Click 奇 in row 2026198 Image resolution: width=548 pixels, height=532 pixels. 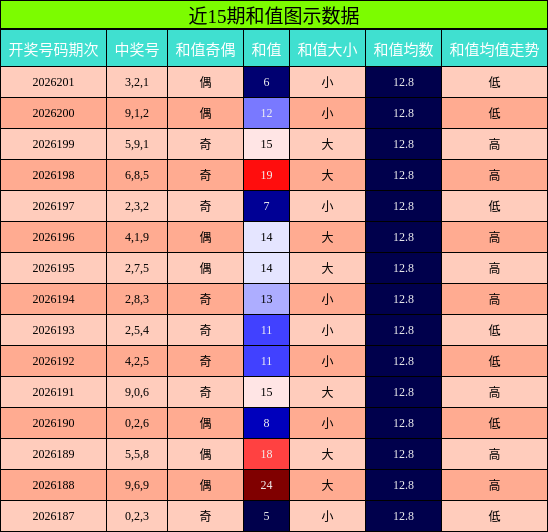coord(206,175)
